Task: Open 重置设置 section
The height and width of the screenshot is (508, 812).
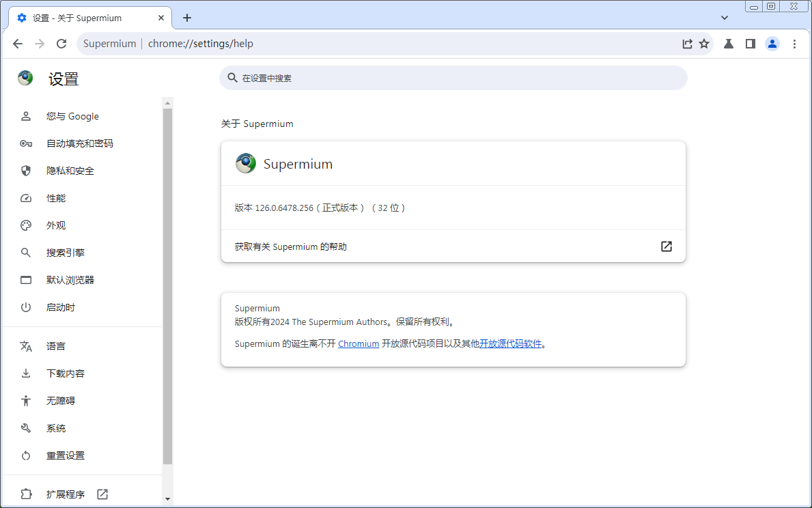Action: (x=83, y=455)
